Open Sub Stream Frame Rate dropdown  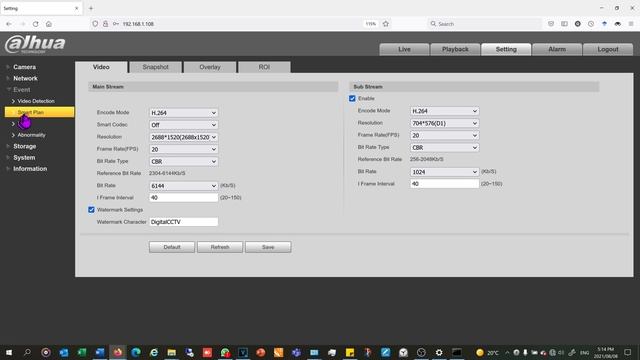tap(444, 136)
